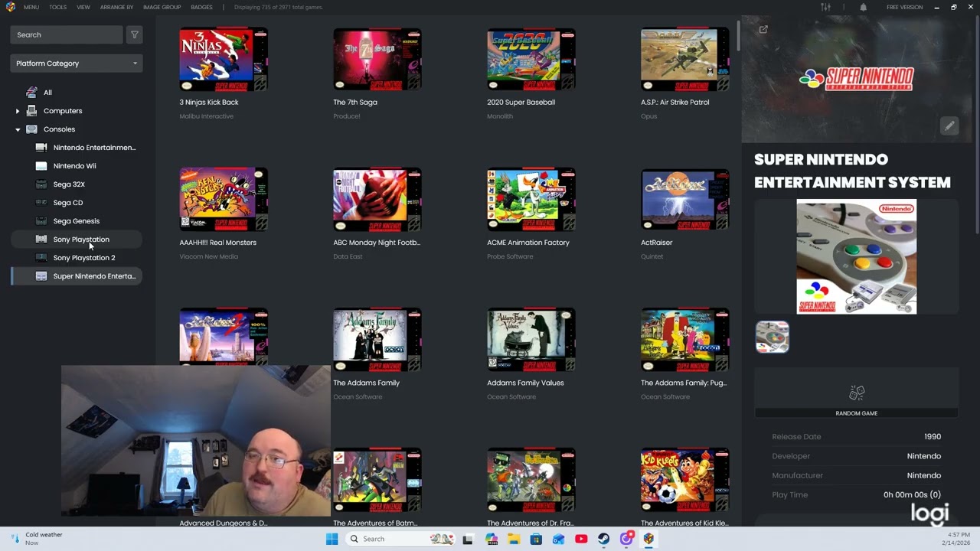Click the FREE VERSION label
The height and width of the screenshot is (551, 980).
[x=905, y=7]
